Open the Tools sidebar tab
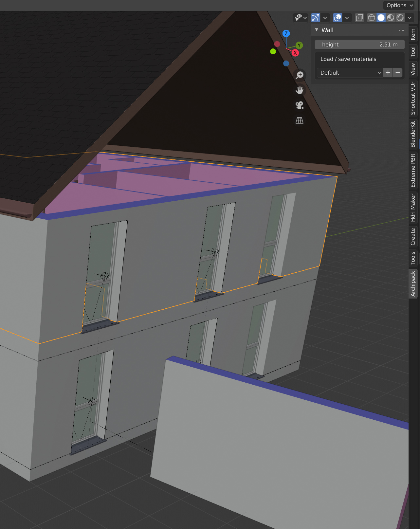Viewport: 420px width, 529px height. tap(413, 258)
